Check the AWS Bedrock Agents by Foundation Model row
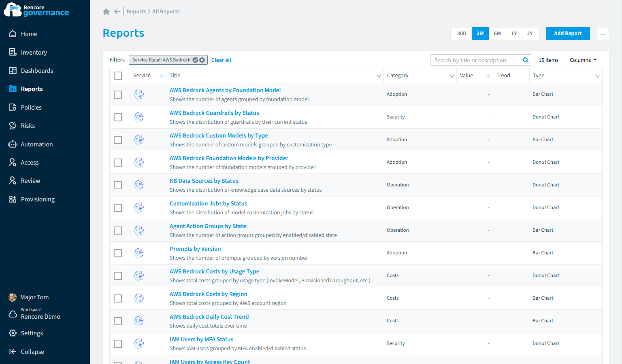This screenshot has height=364, width=622. (x=118, y=95)
